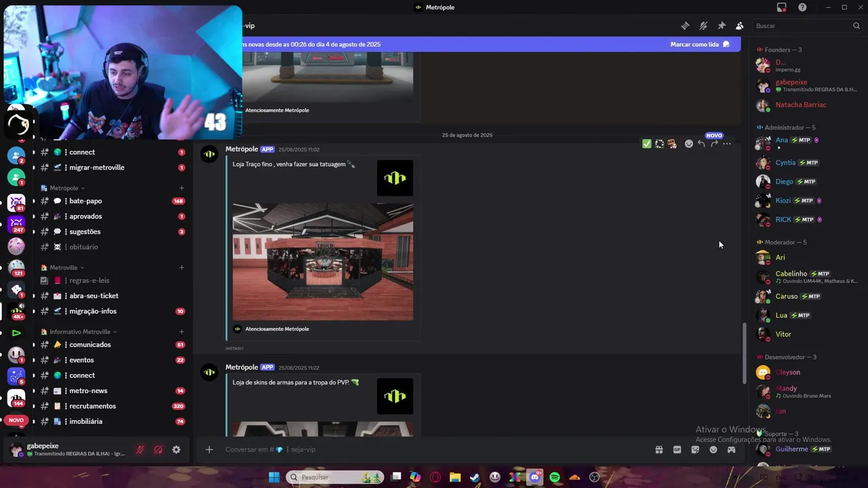Open Windows Start button on taskbar
Viewport: 868px width, 488px height.
[x=274, y=477]
